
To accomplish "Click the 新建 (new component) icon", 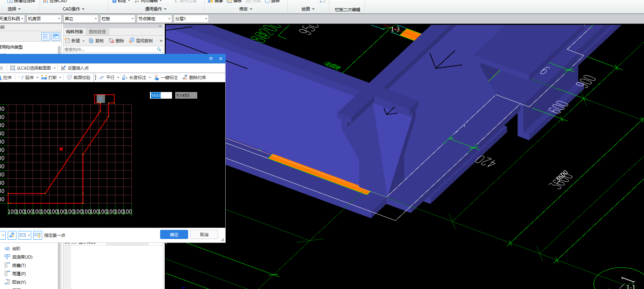I will [68, 41].
